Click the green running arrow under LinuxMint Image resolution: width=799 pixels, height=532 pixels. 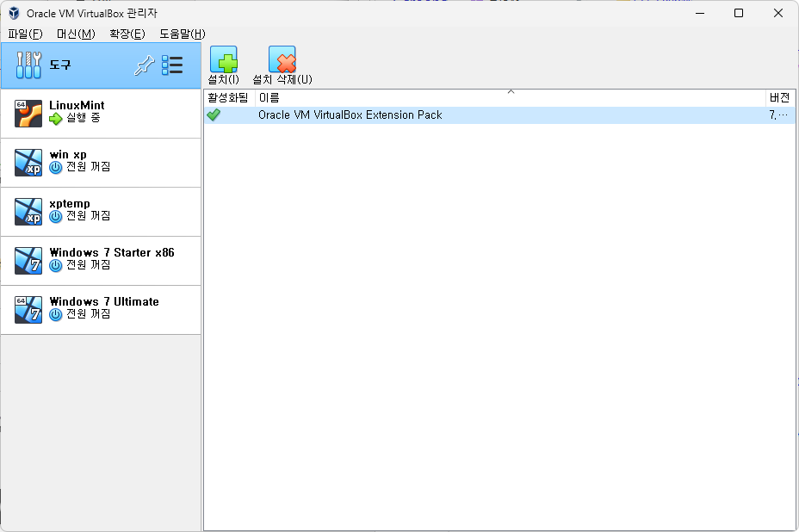pos(56,119)
